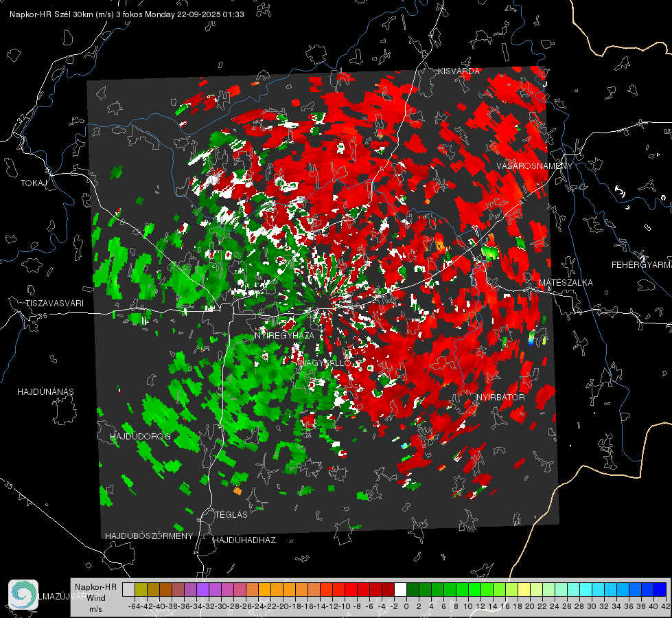Viewport: 672px width, 618px height.
Task: Select the MÁTÉSZALKA town label
Action: (x=566, y=283)
